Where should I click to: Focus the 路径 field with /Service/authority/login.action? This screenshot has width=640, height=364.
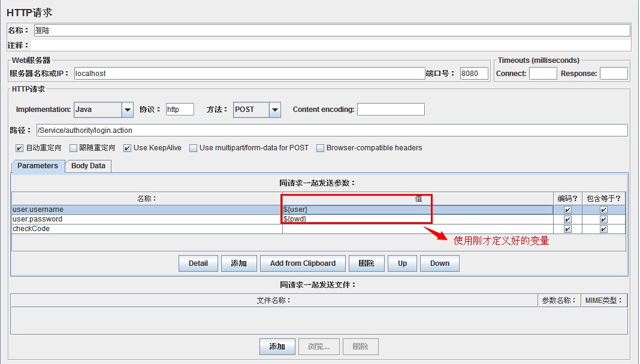pyautogui.click(x=332, y=131)
